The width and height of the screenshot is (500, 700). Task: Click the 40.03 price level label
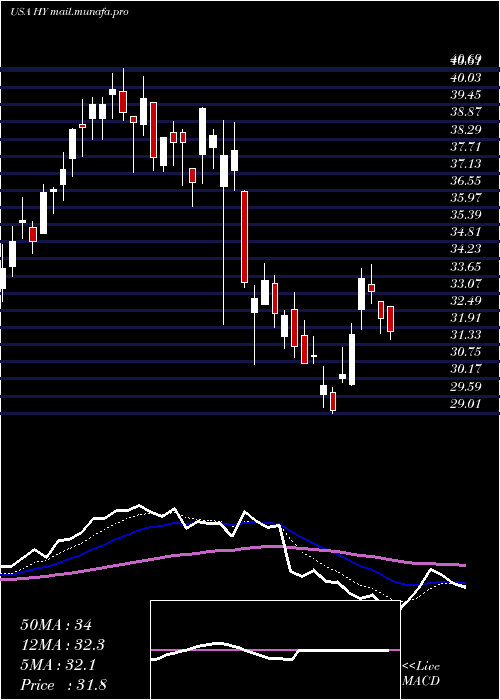[x=466, y=78]
